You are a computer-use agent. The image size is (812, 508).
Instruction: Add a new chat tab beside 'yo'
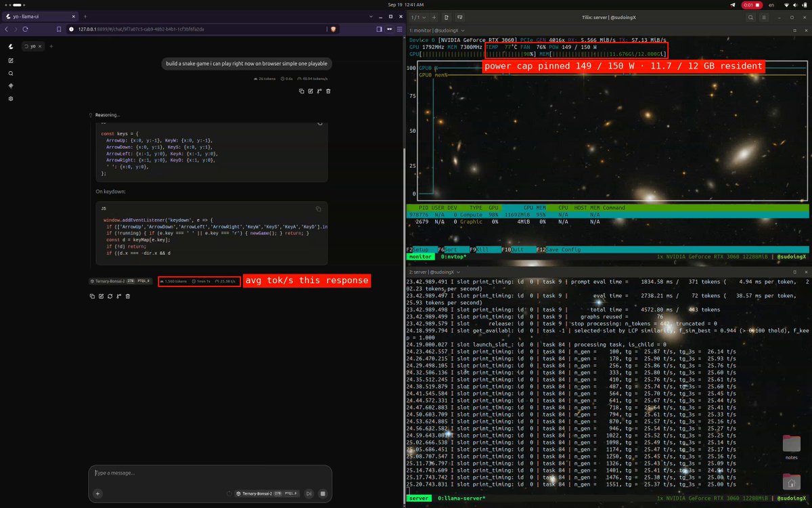51,46
